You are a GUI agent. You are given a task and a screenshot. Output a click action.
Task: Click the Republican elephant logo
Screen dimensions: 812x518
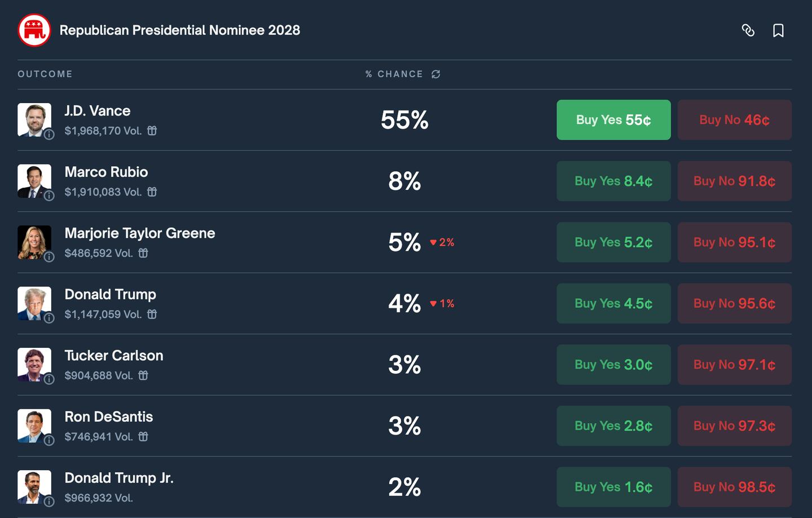(x=34, y=30)
